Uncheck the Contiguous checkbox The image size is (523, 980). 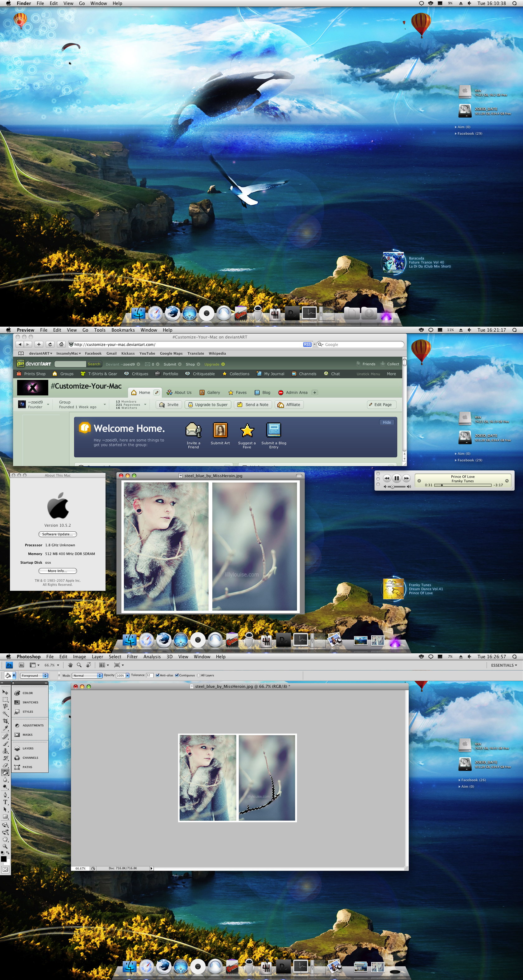pyautogui.click(x=177, y=675)
